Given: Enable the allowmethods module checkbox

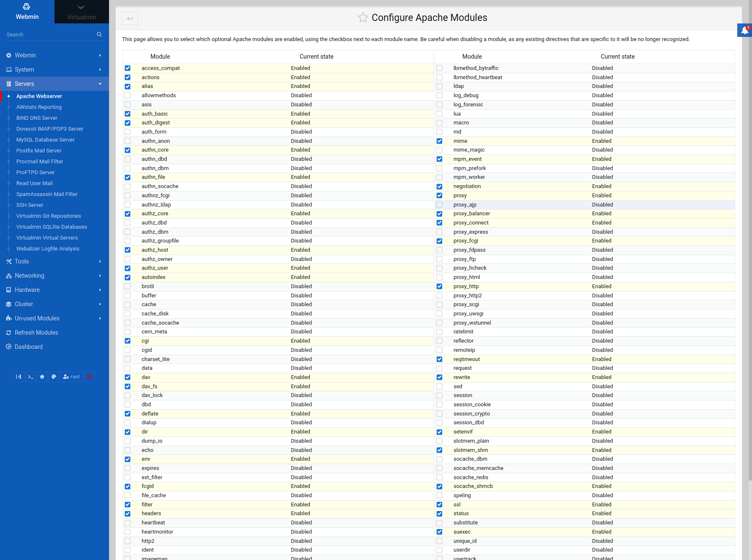Looking at the screenshot, I should coord(127,95).
